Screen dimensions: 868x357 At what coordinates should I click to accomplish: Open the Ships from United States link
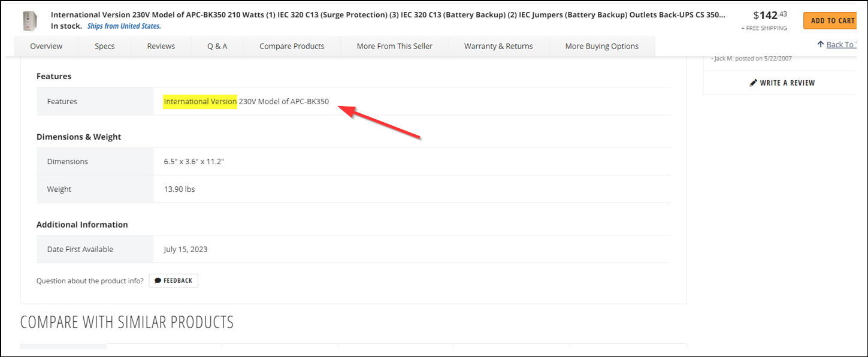point(124,26)
